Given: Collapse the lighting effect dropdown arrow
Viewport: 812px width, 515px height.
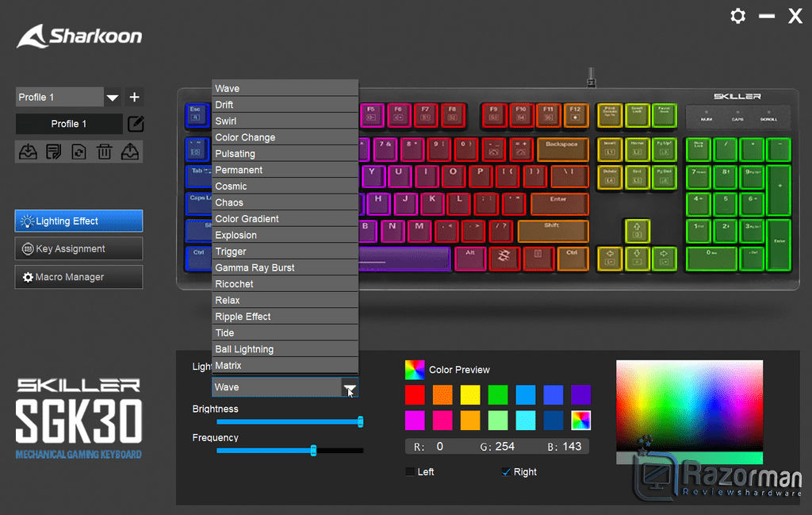Looking at the screenshot, I should click(350, 387).
